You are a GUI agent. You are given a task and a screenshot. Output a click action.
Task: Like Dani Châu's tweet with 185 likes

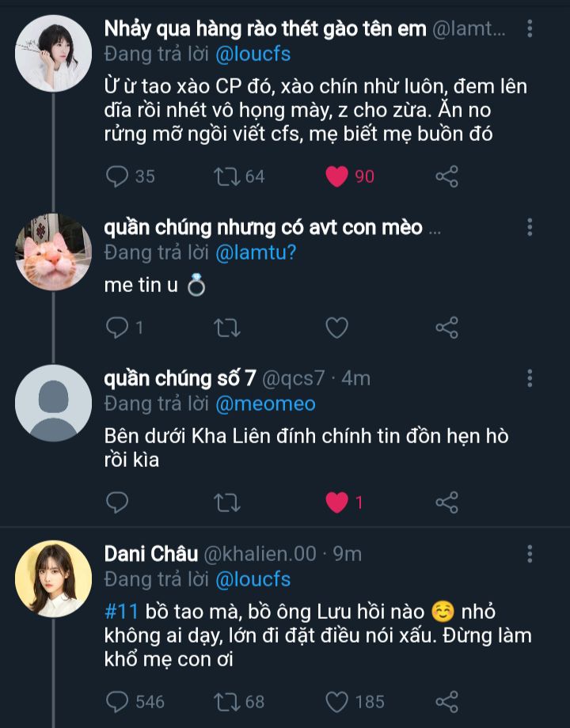tap(337, 700)
